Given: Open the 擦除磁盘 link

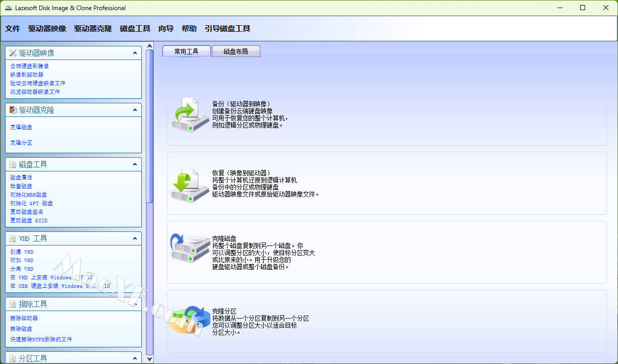Looking at the screenshot, I should coord(21,329).
